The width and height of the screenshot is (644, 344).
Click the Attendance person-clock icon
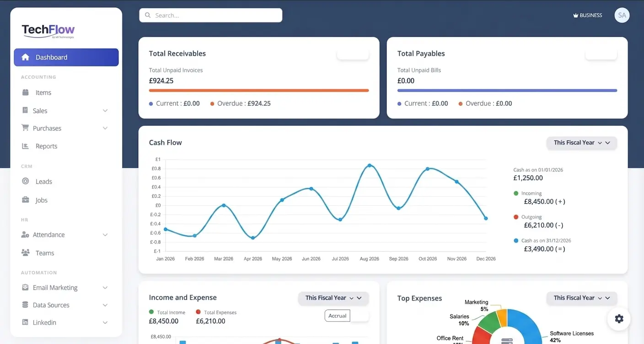tap(25, 235)
